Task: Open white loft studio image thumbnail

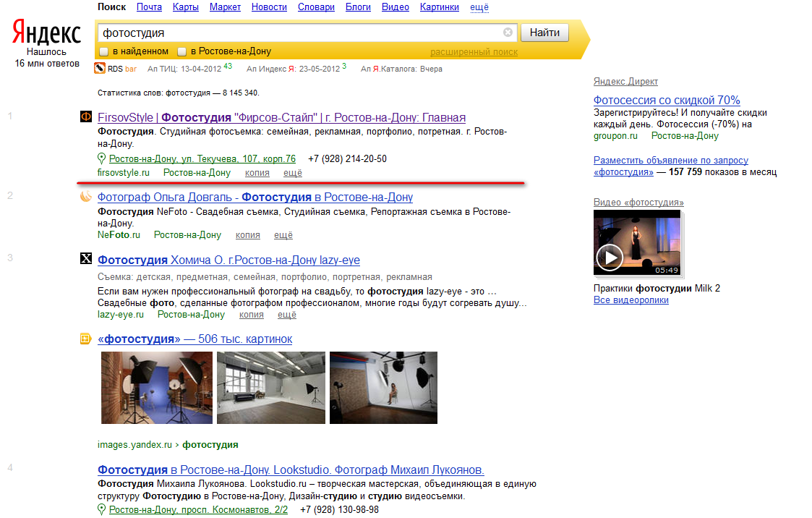Action: 271,388
